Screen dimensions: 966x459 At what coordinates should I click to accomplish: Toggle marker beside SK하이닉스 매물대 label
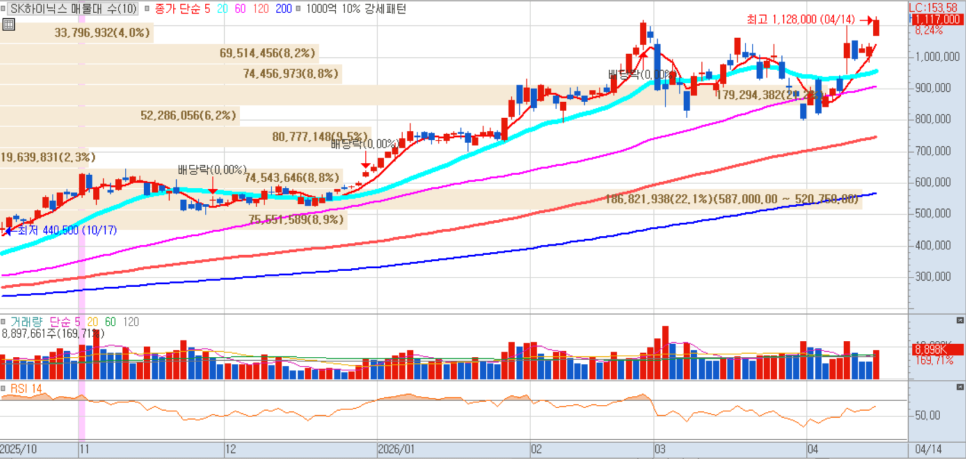4,10
